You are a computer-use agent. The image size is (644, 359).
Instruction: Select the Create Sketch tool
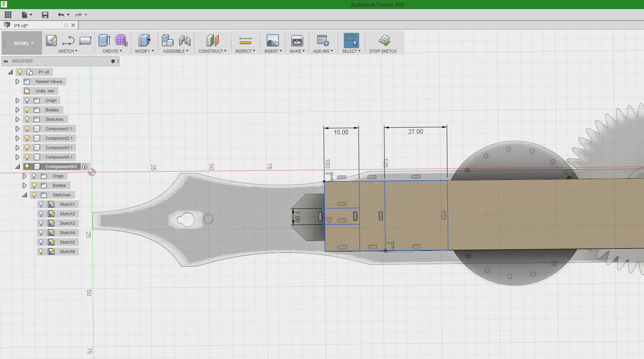(52, 41)
